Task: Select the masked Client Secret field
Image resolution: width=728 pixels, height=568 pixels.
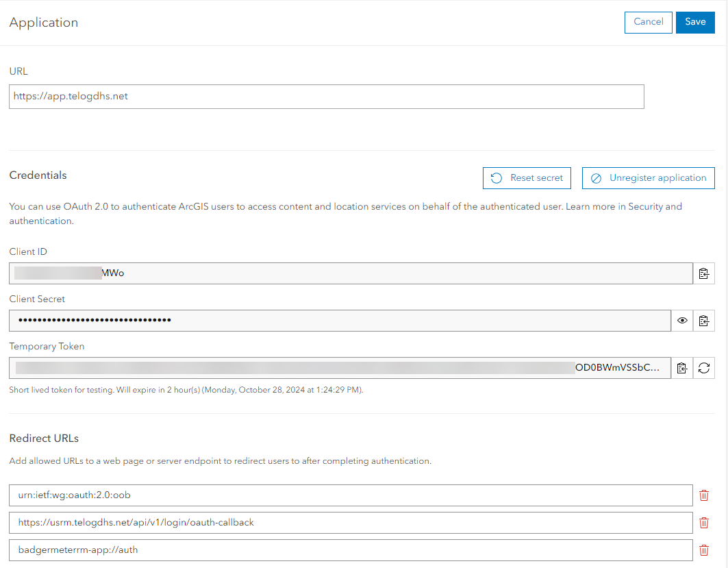Action: coord(340,321)
